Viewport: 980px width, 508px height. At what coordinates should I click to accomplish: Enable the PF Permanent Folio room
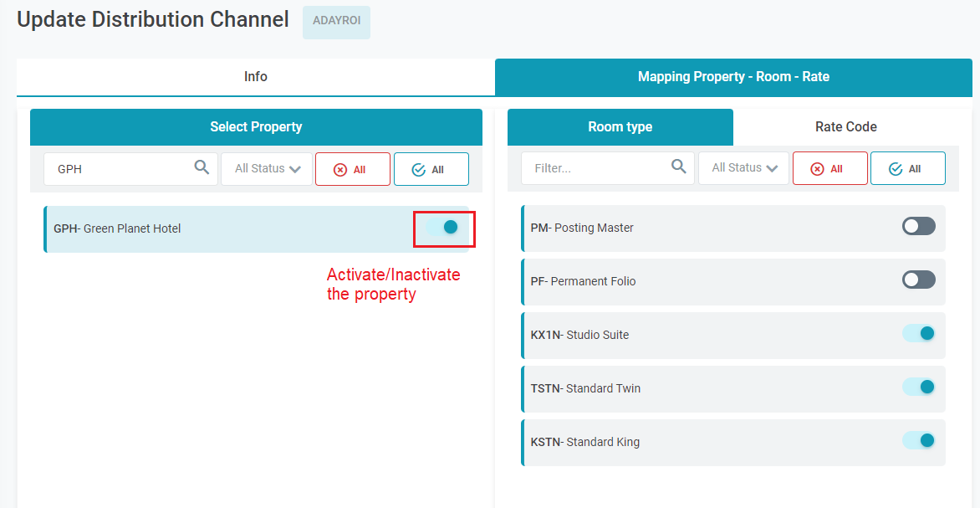coord(918,280)
